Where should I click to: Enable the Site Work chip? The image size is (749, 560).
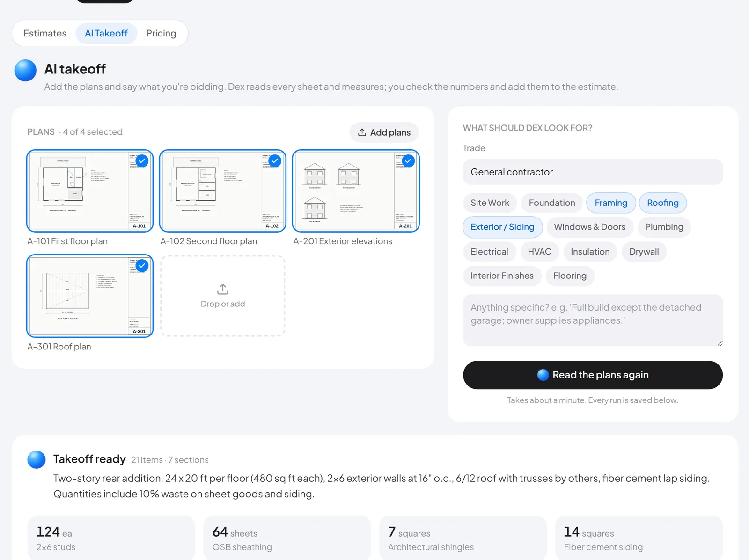(x=490, y=203)
